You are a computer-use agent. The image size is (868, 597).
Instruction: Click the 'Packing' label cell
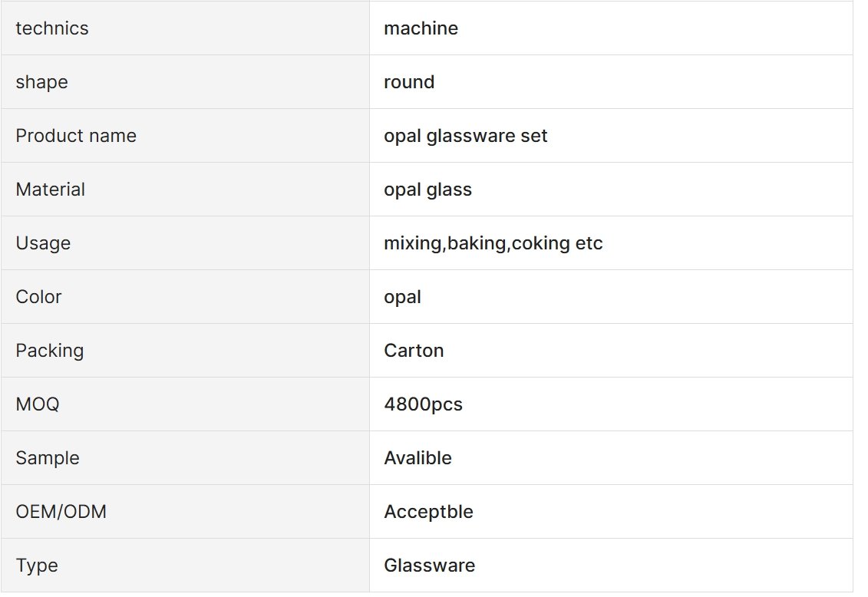185,350
